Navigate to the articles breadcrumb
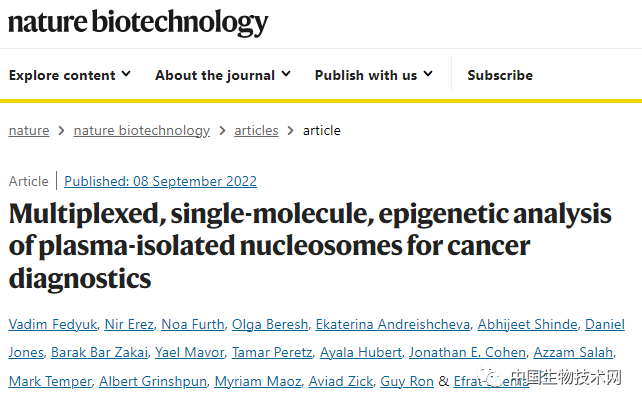642x406 pixels. 256,130
